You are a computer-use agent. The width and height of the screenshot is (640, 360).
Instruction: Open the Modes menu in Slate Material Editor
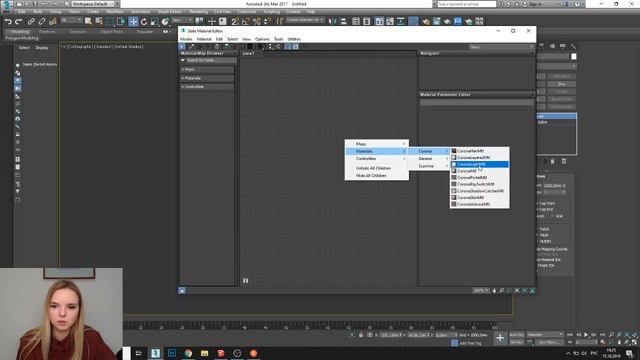186,39
